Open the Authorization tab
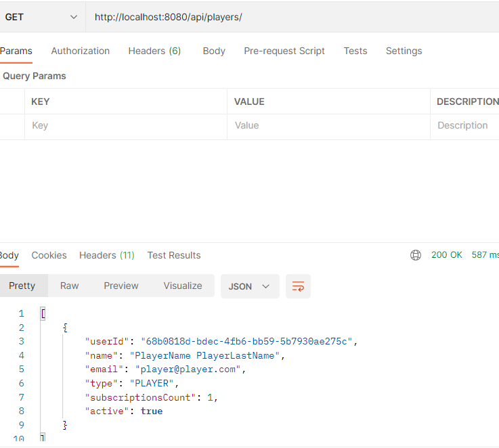Screen dimensions: 499x448 [80, 51]
